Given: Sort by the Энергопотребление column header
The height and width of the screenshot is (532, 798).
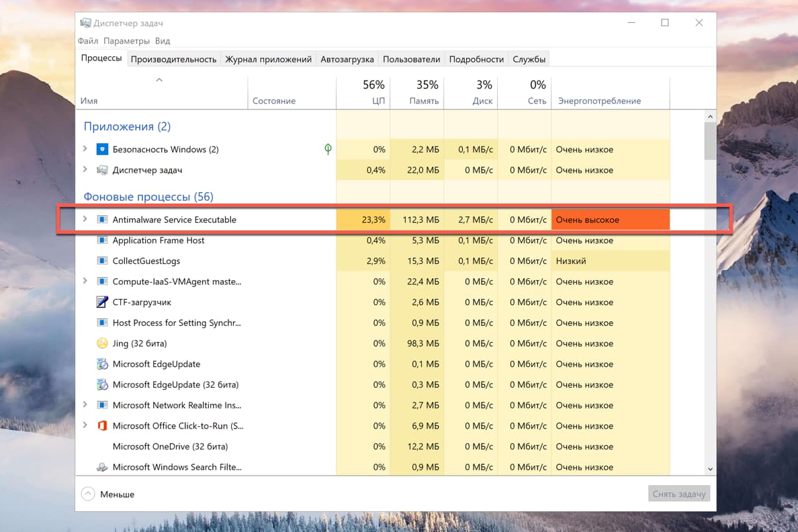Looking at the screenshot, I should (611, 93).
